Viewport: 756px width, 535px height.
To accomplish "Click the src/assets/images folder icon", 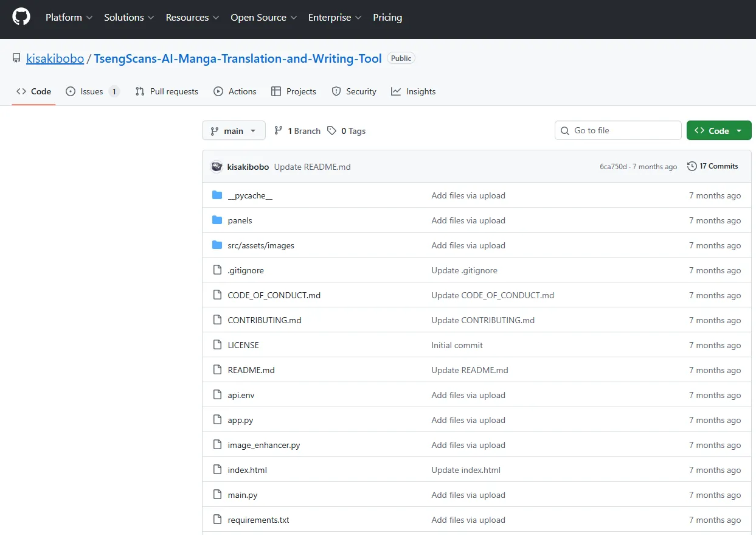I will pyautogui.click(x=217, y=245).
